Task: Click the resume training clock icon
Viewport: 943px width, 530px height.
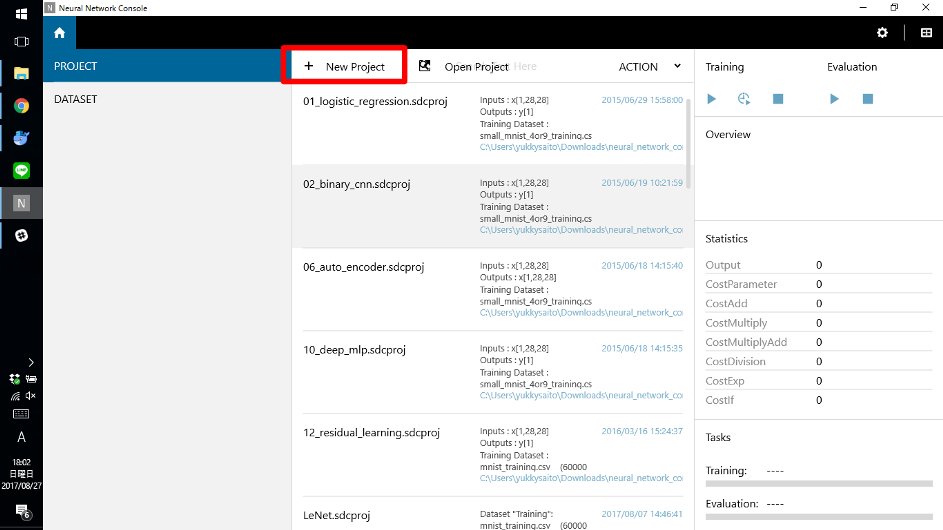Action: pos(744,99)
